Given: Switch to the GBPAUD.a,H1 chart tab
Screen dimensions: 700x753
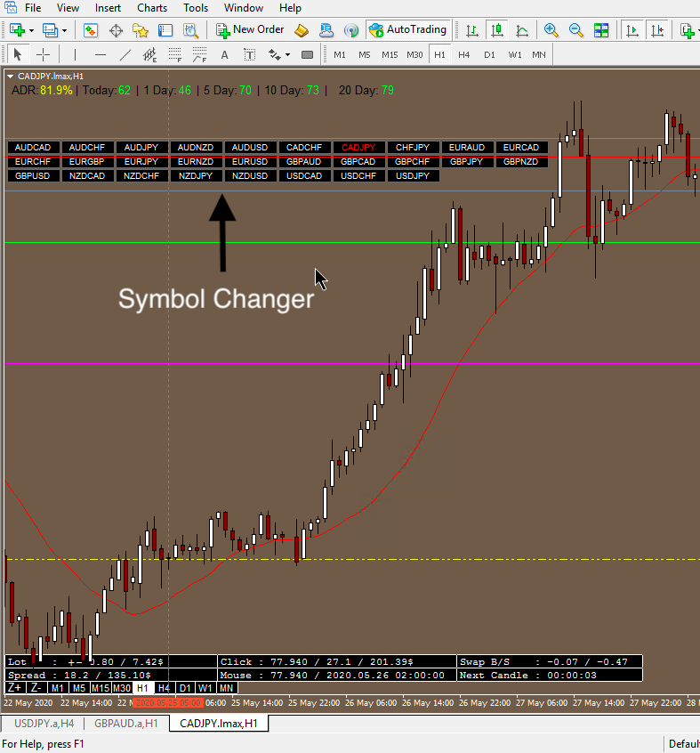Looking at the screenshot, I should coord(126,724).
